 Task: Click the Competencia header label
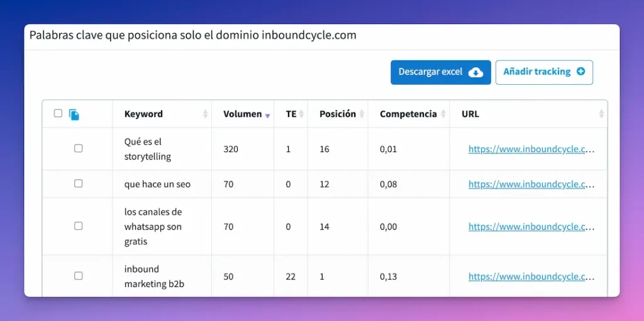pos(408,114)
